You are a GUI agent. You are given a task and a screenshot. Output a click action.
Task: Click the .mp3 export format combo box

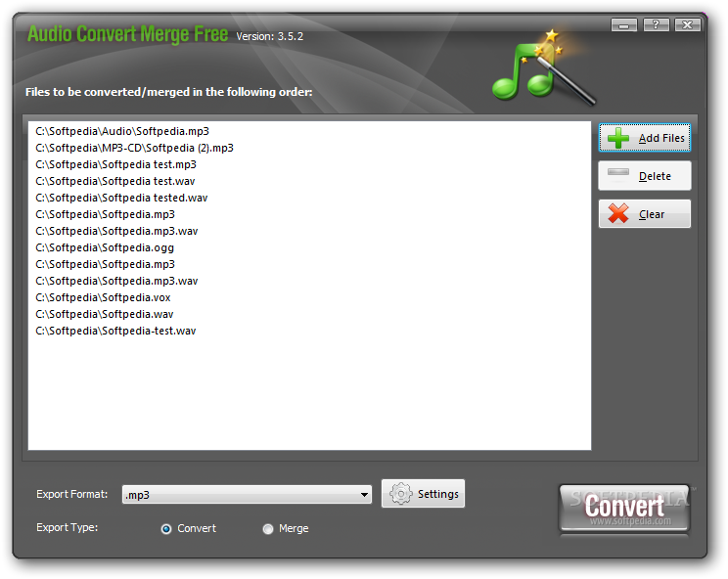[x=247, y=495]
